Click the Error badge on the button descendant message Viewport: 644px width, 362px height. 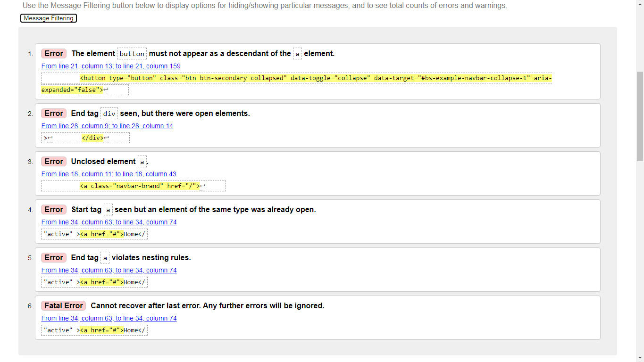tap(53, 53)
